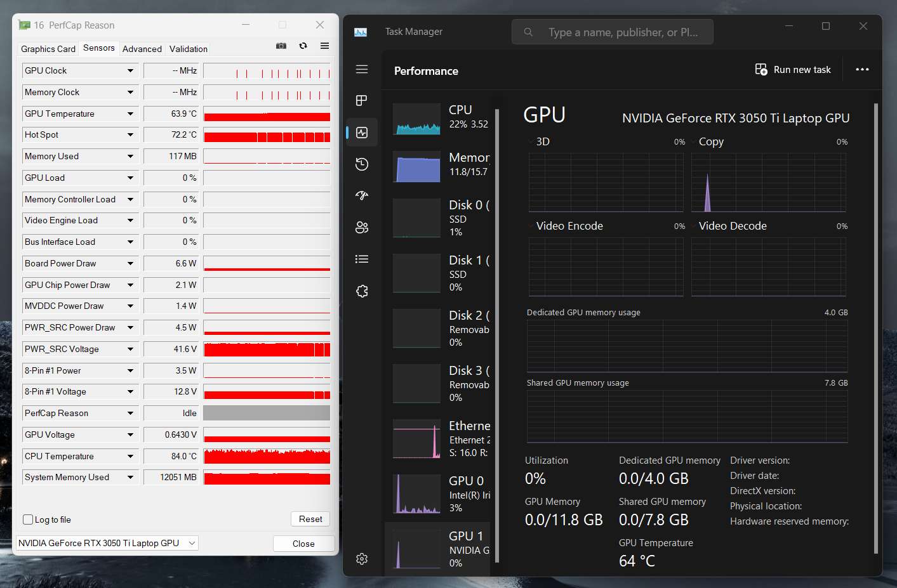Select Performance page icon in Task Manager sidebar
Image resolution: width=897 pixels, height=588 pixels.
coord(362,133)
